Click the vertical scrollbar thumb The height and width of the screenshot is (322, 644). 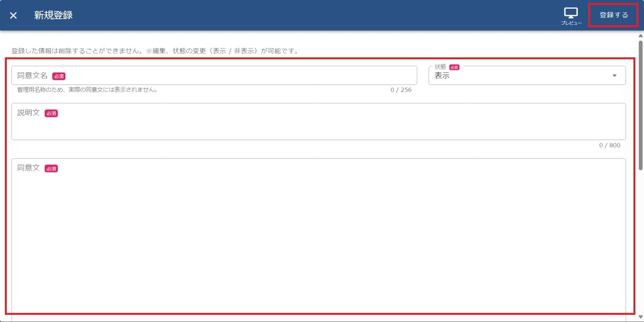[x=640, y=106]
